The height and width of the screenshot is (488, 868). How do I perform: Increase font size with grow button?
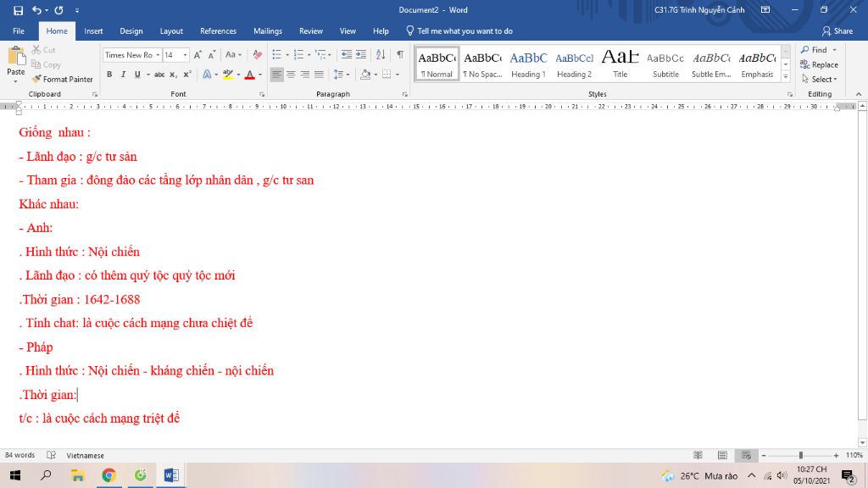point(198,55)
